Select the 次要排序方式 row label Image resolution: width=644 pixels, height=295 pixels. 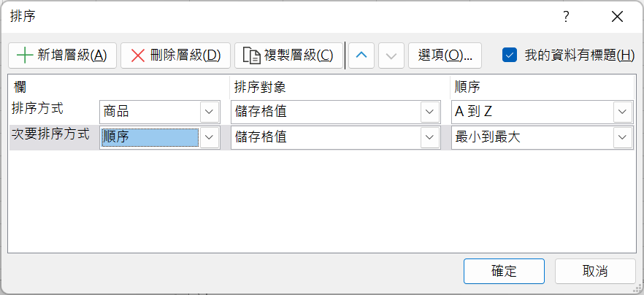[51, 135]
